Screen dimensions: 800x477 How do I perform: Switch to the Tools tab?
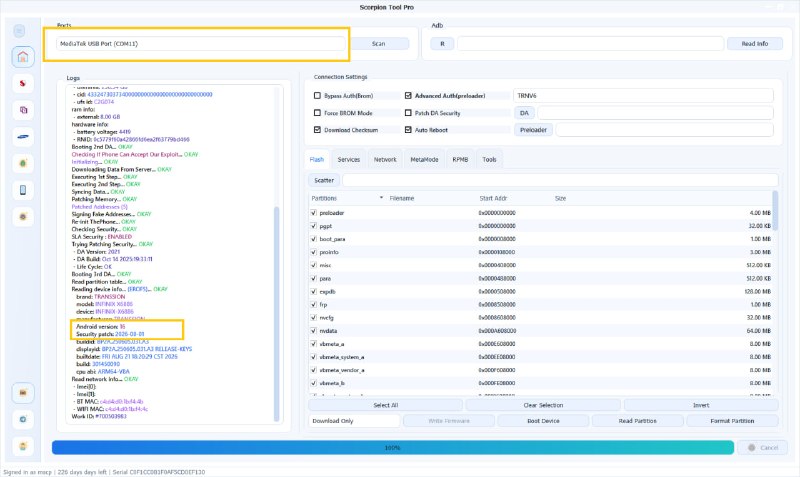point(489,160)
